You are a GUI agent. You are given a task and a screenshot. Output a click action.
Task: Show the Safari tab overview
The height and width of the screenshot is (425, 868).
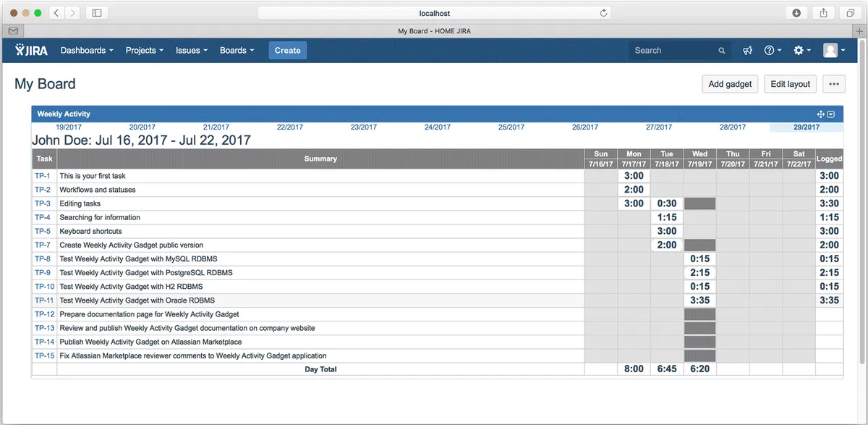tap(850, 12)
